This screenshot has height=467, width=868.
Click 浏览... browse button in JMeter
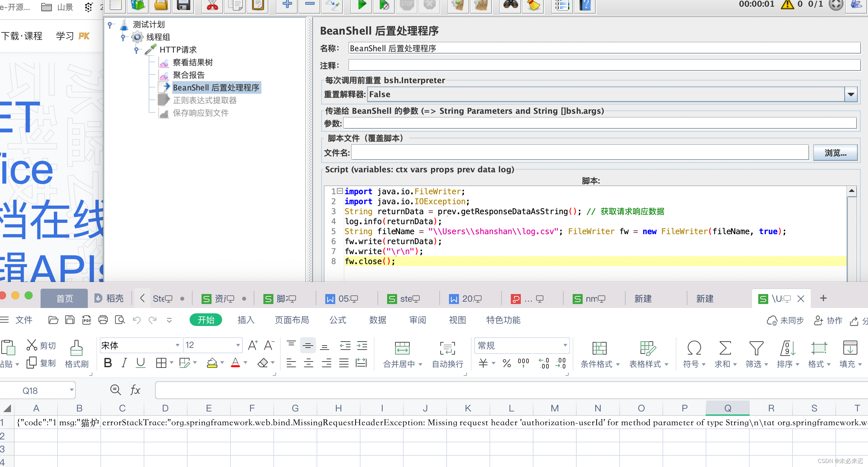(x=835, y=153)
